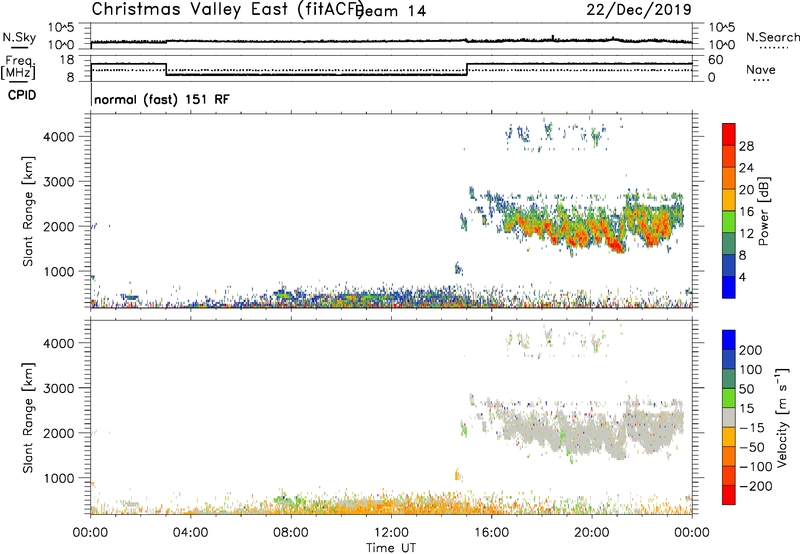
Task: Click the '4' power colorbar label
Action: click(x=742, y=277)
